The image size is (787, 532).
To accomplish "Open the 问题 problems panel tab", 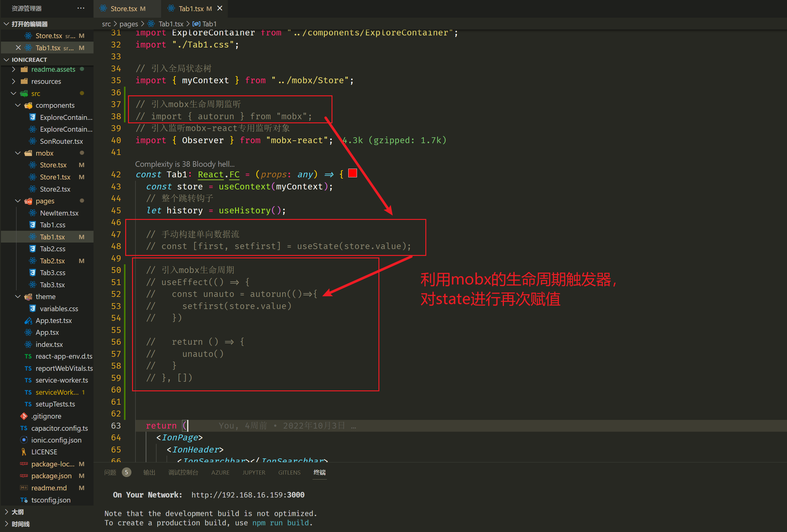I will (110, 472).
